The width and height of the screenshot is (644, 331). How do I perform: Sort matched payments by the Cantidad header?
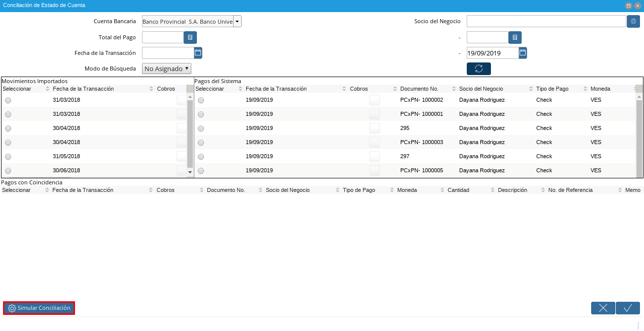[458, 190]
